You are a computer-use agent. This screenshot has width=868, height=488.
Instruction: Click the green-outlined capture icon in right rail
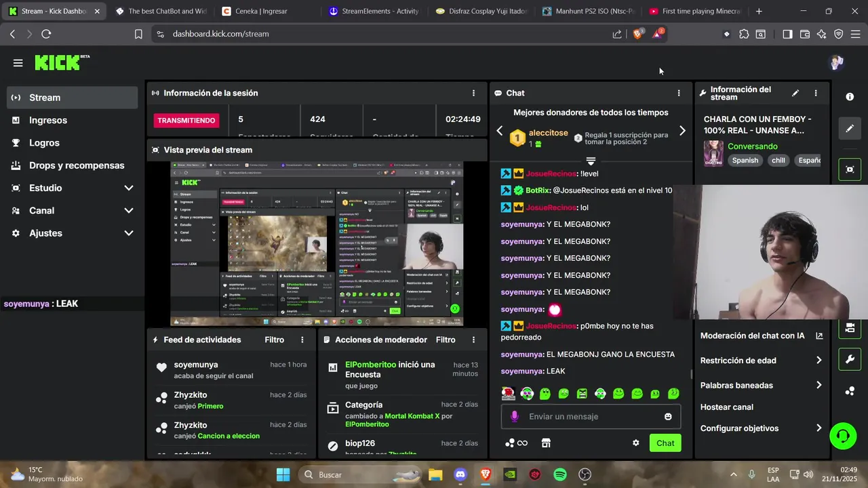[x=850, y=169]
